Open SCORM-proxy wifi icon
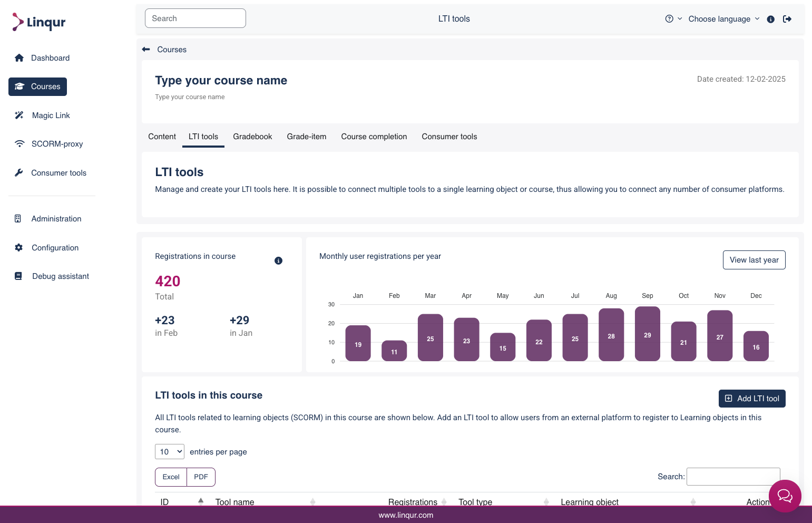The width and height of the screenshot is (812, 523). 19,144
